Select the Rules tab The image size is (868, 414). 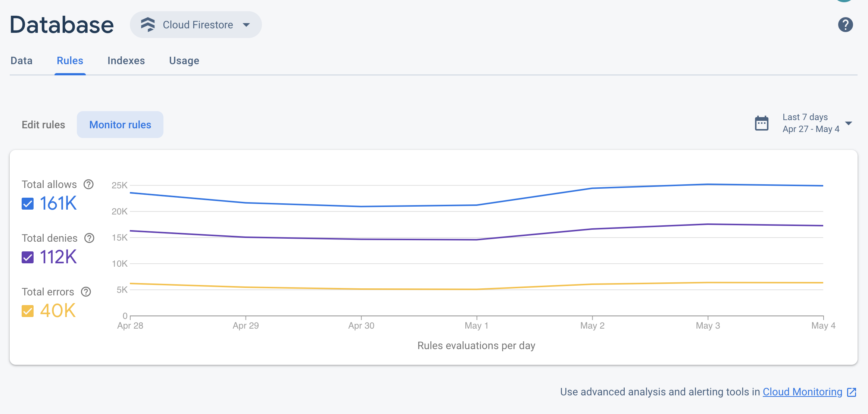point(70,60)
